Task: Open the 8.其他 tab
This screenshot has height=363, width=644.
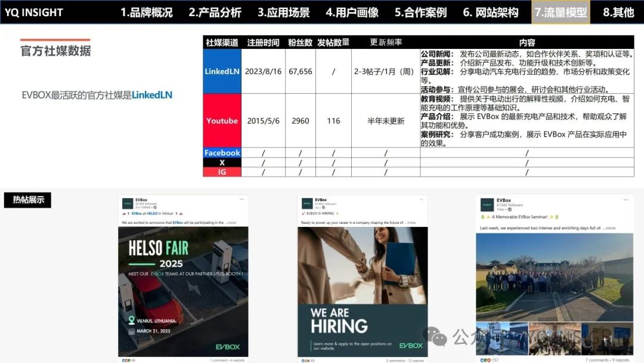Action: click(x=618, y=13)
